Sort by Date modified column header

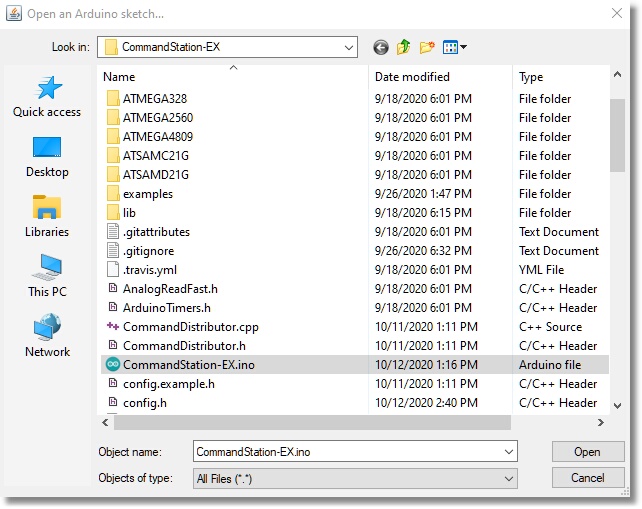tap(440, 77)
